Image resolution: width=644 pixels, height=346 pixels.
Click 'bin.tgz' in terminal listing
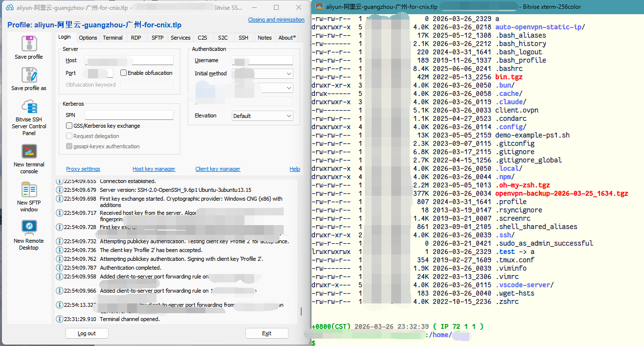(510, 77)
